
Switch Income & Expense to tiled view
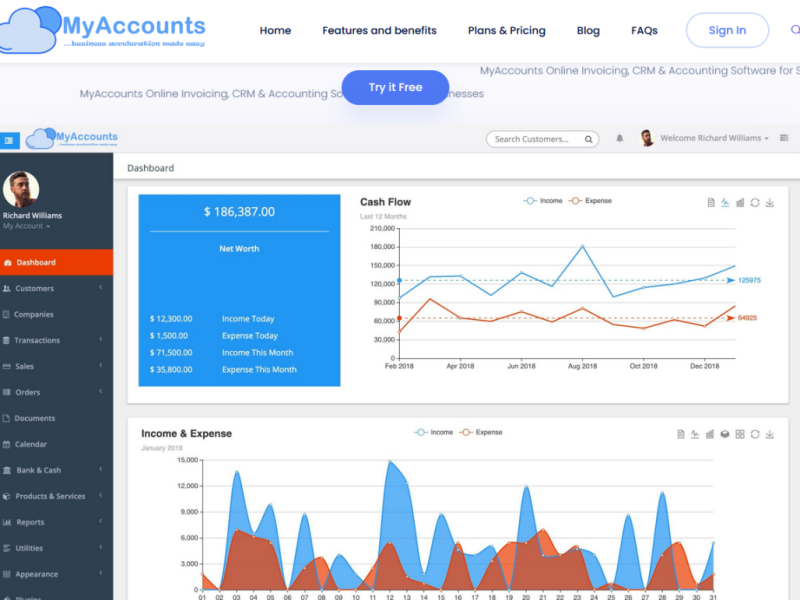[x=740, y=434]
